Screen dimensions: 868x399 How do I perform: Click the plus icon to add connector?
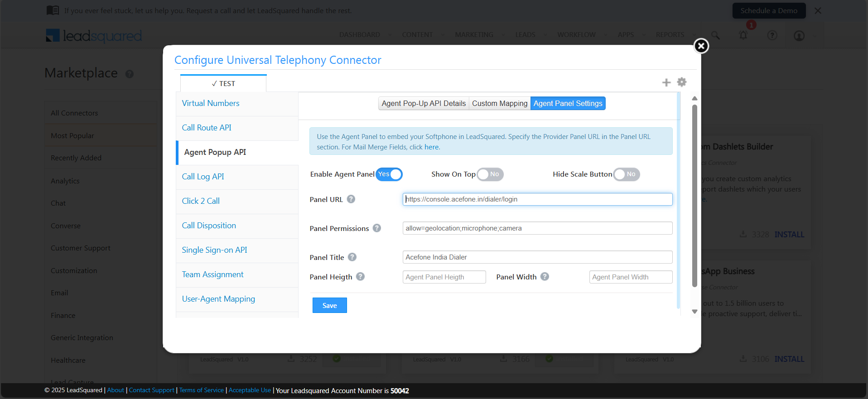click(666, 82)
